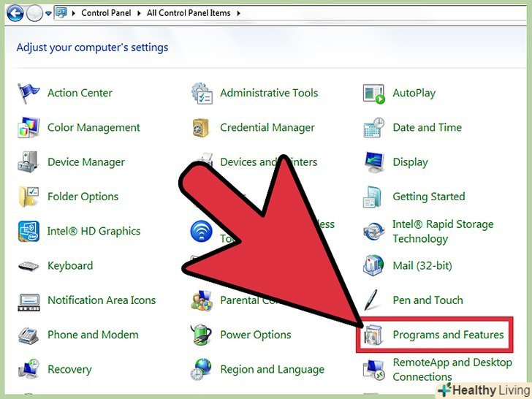
Task: Click the Credential Manager link
Action: click(267, 128)
